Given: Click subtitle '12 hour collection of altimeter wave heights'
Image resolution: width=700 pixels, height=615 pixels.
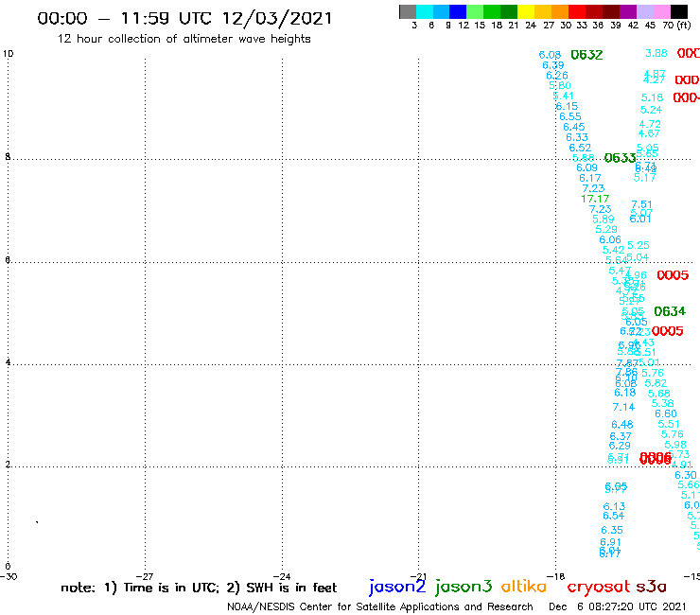Looking at the screenshot, I should pos(184,39).
